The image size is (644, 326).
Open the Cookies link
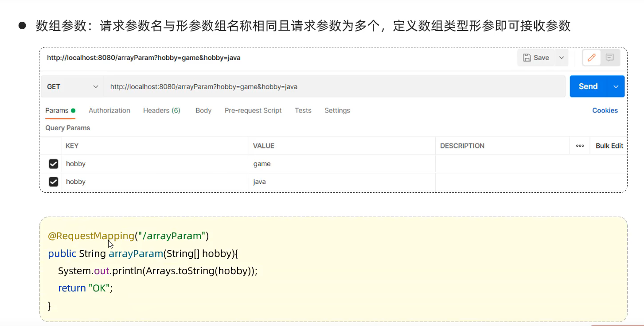click(x=605, y=111)
